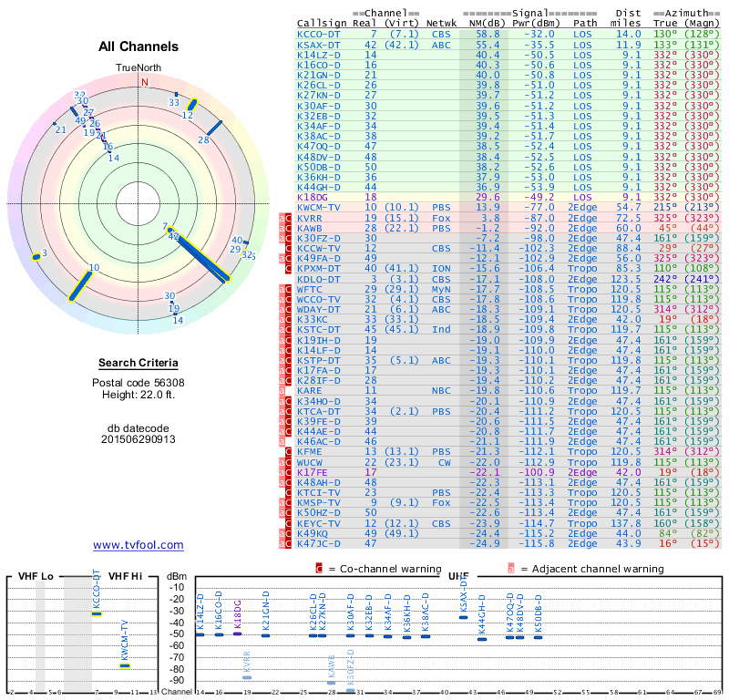Click the warning badge beside K47JC-D row

(285, 543)
